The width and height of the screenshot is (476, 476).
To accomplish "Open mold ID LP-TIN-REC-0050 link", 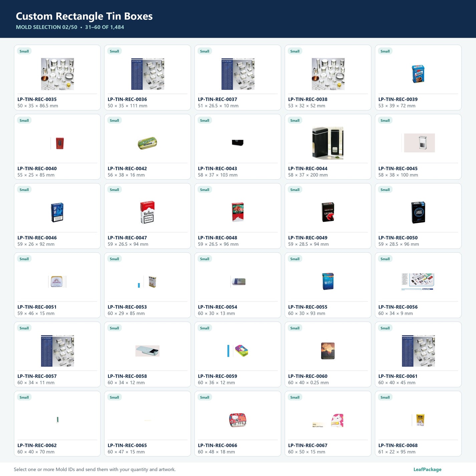I will coord(398,238).
